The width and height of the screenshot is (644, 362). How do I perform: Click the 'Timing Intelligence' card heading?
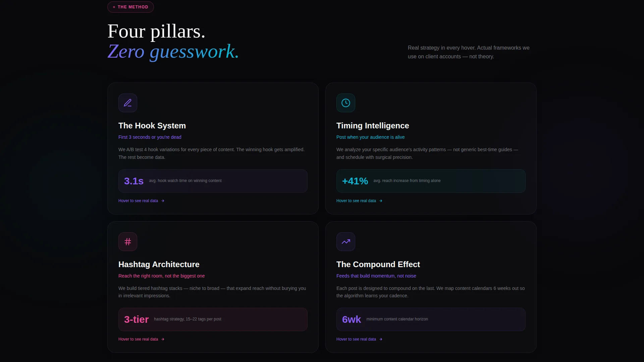click(373, 126)
